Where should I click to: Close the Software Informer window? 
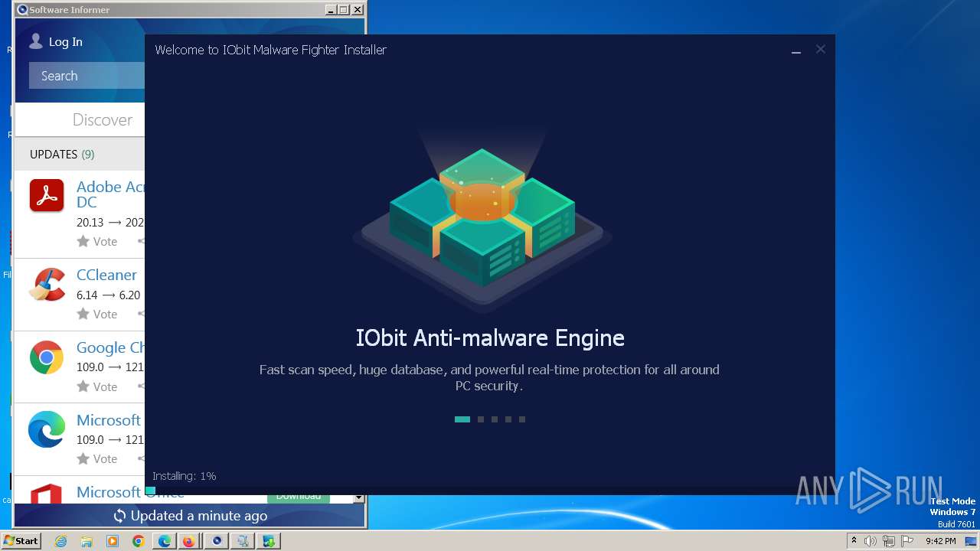(x=357, y=10)
